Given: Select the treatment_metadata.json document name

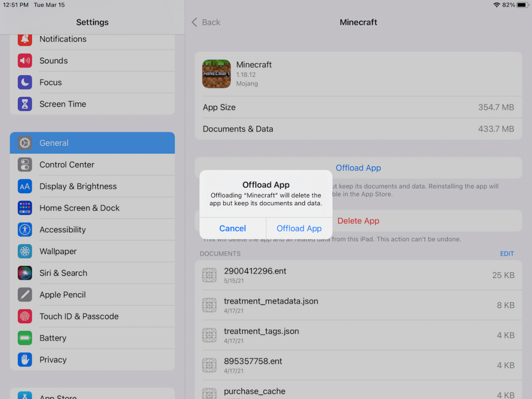Looking at the screenshot, I should point(271,301).
